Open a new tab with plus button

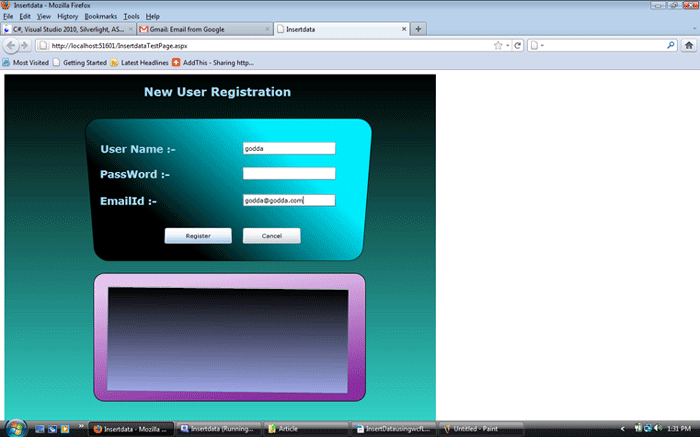418,29
